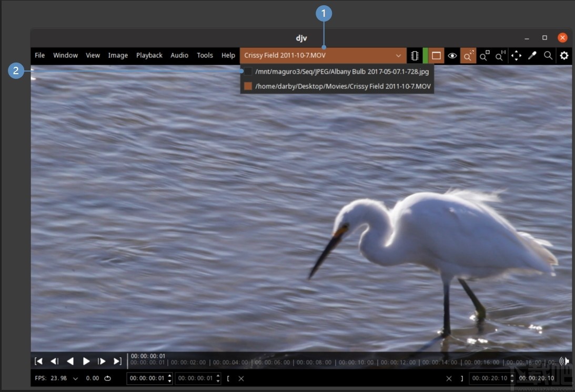
Task: Minimize the djv window
Action: [527, 38]
